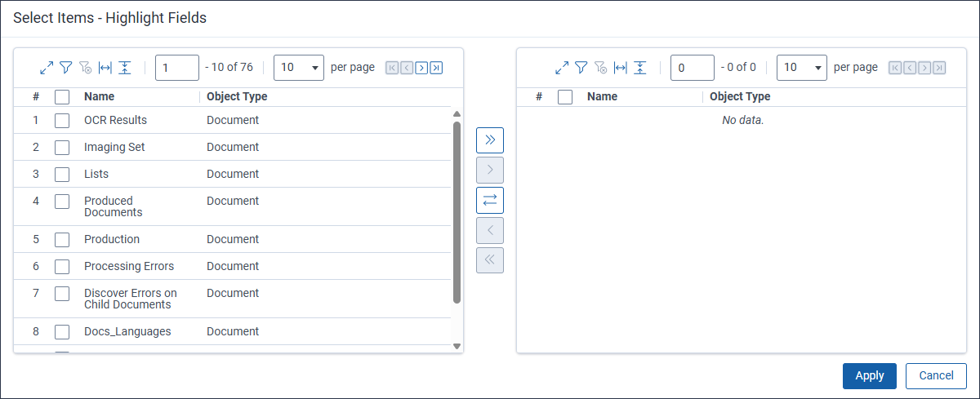The image size is (980, 399).
Task: Check the select-all box in the available list header
Action: [62, 97]
